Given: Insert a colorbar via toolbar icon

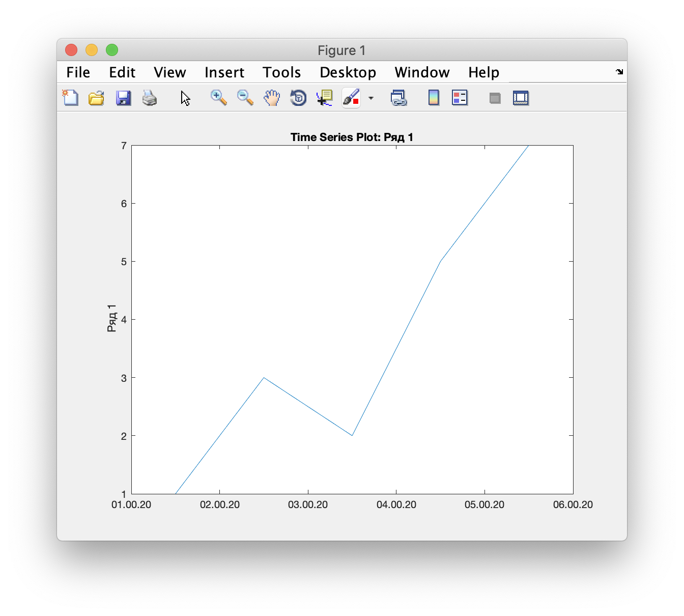Looking at the screenshot, I should point(434,98).
